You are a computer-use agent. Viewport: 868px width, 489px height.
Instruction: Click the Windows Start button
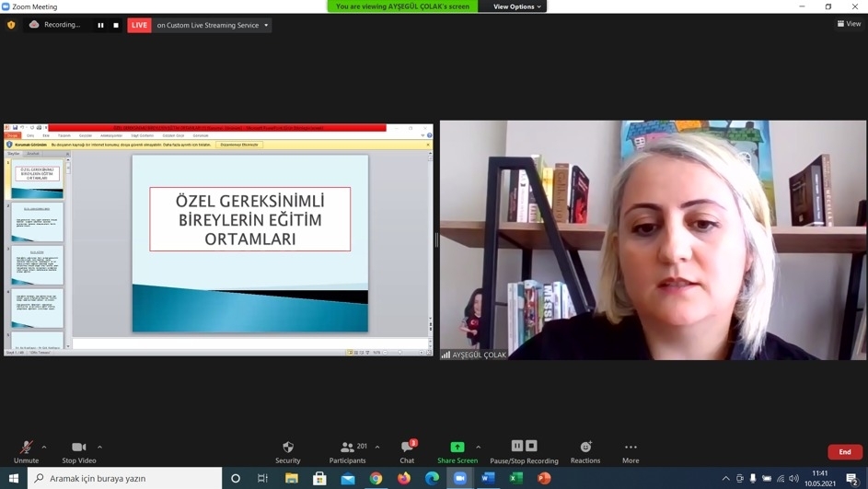click(14, 478)
